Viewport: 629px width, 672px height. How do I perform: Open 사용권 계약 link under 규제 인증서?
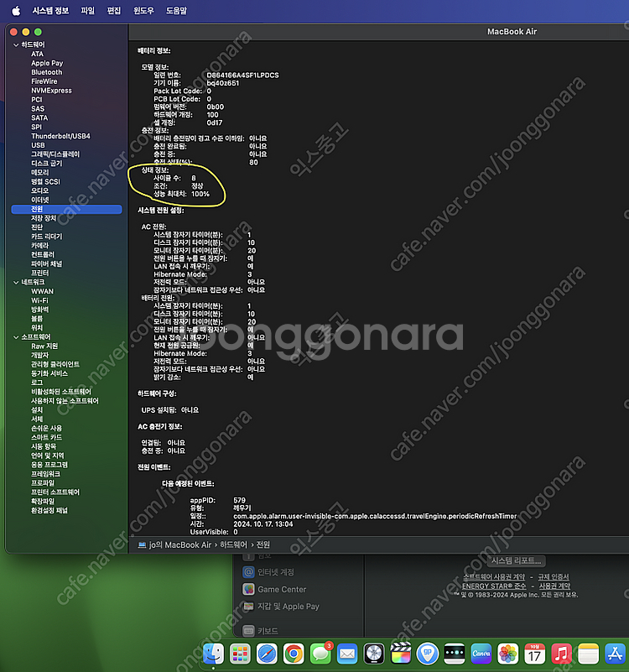tap(555, 586)
